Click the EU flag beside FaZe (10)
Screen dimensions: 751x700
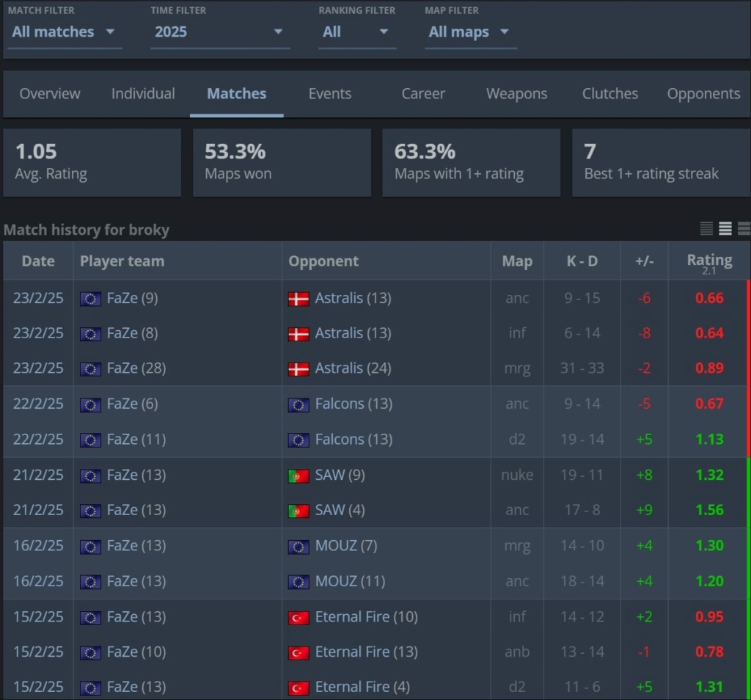[90, 652]
